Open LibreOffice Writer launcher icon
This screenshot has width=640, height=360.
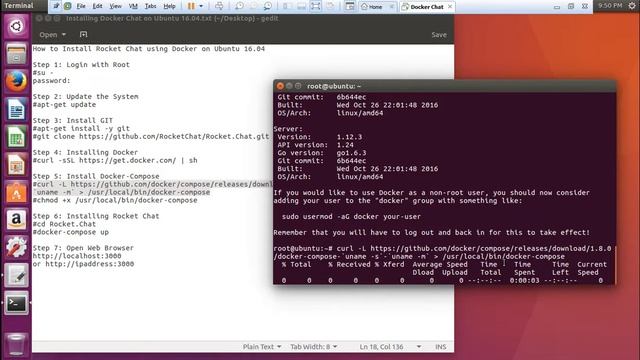click(x=16, y=109)
